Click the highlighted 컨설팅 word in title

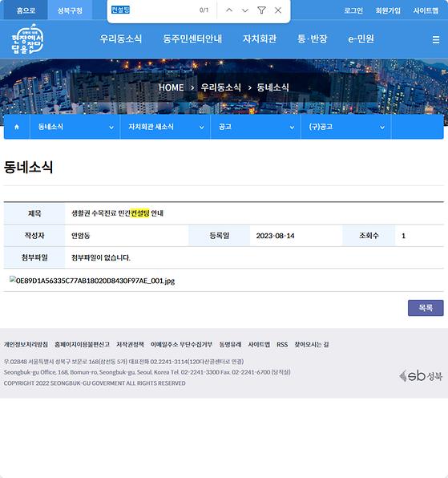tap(139, 213)
